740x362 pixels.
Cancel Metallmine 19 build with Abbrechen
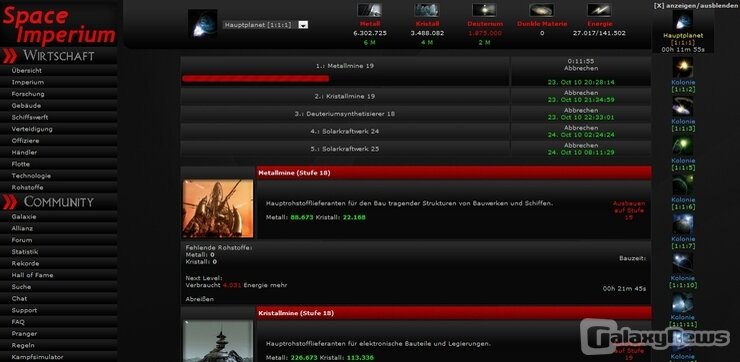tap(581, 68)
